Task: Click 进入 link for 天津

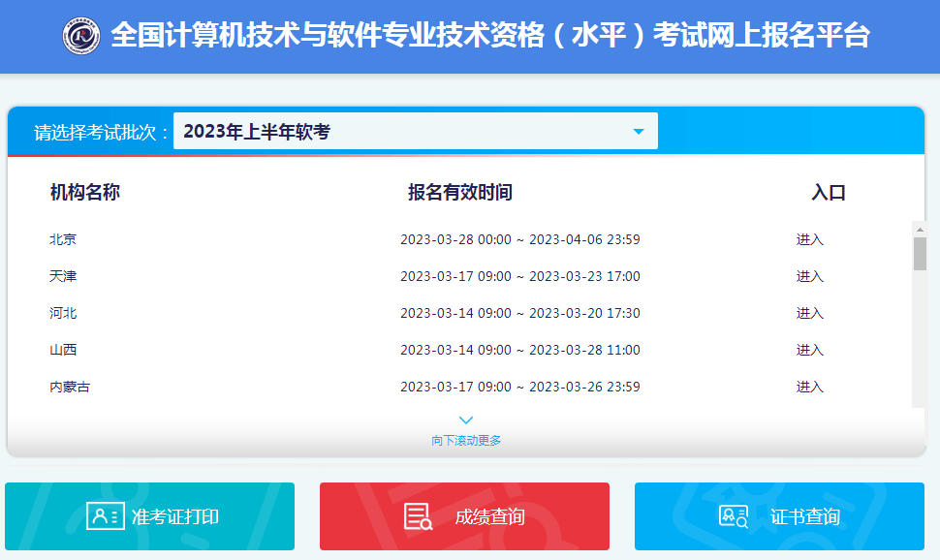Action: [809, 277]
